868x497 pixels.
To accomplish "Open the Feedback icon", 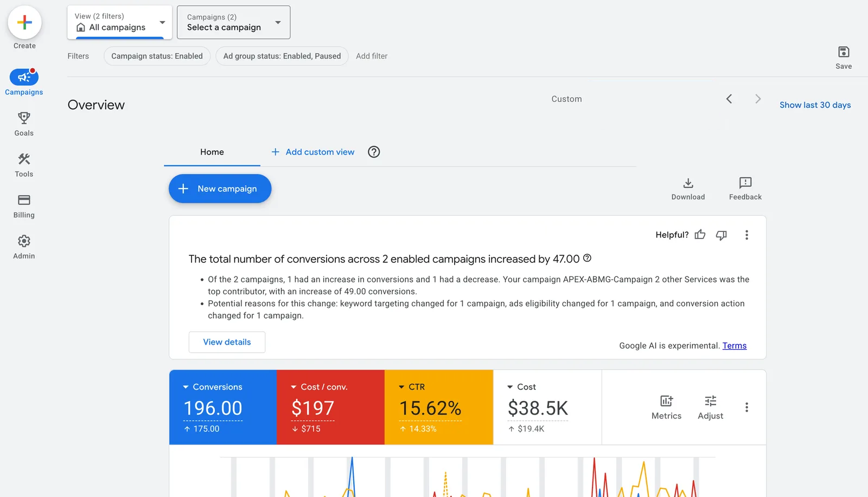I will click(745, 183).
